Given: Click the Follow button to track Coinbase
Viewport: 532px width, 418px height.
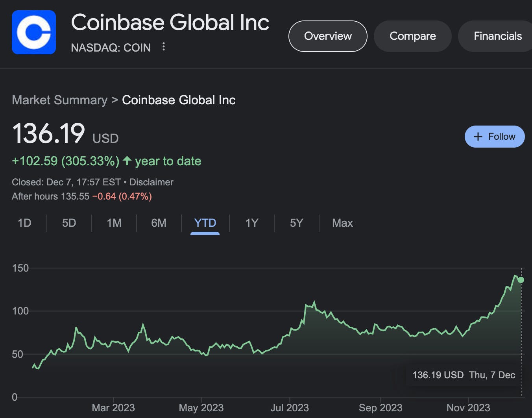Looking at the screenshot, I should coord(494,137).
